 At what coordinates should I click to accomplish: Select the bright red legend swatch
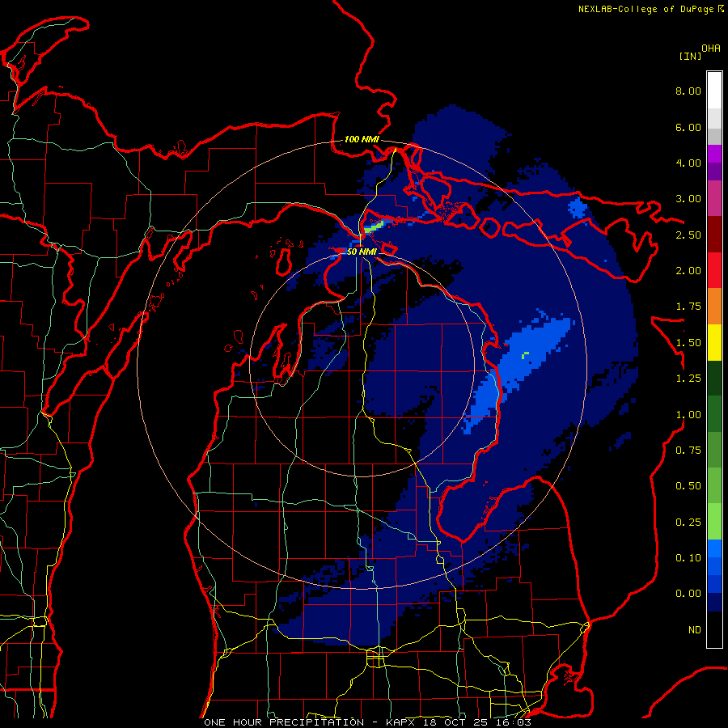(714, 270)
